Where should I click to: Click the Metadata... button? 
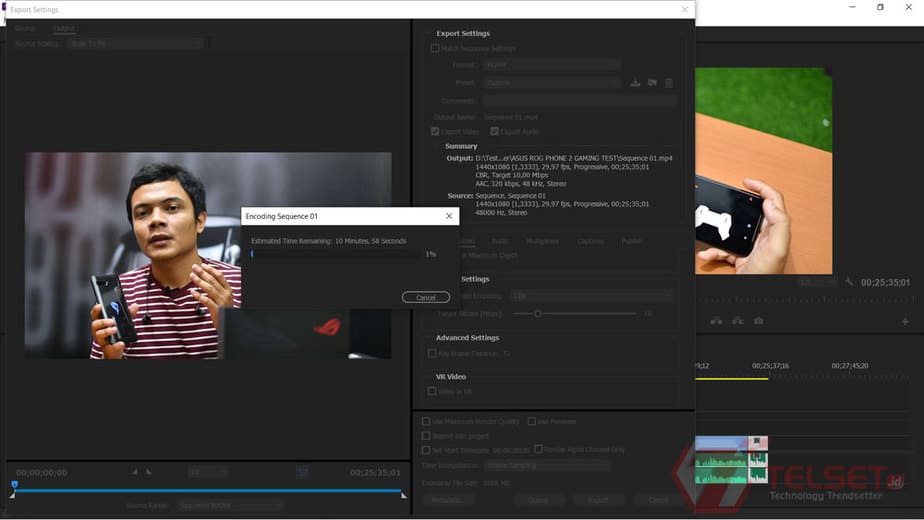point(447,500)
